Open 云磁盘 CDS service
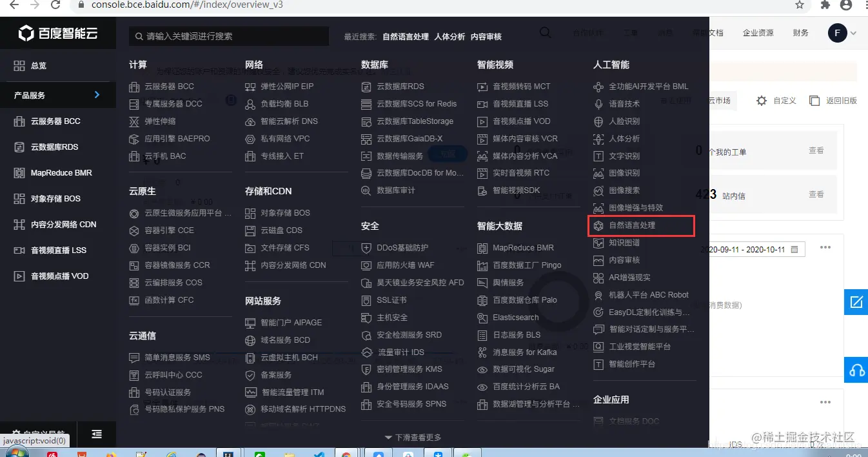868x457 pixels. click(282, 230)
